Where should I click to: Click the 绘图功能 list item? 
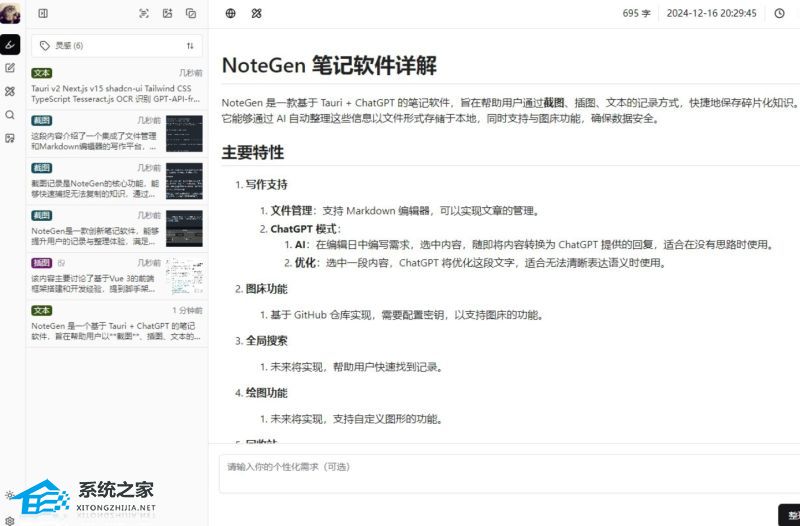(266, 393)
